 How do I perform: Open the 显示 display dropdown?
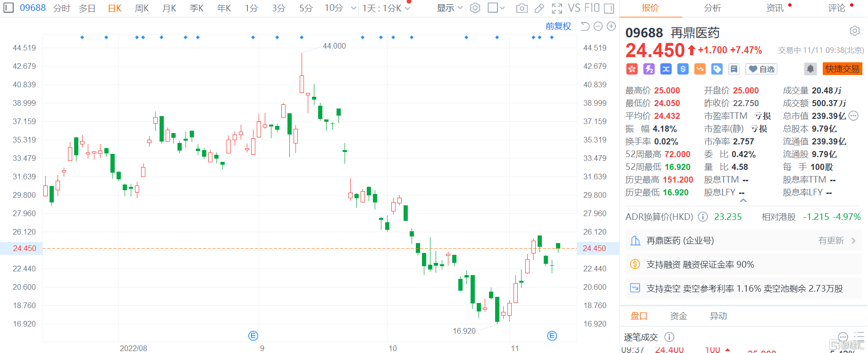[449, 8]
